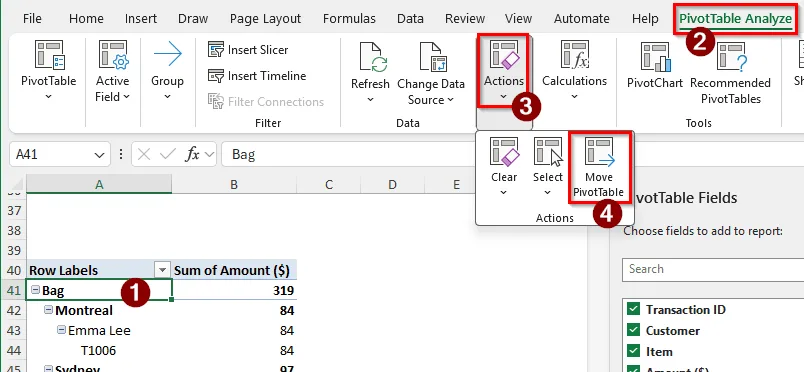Expand the Select dropdown arrow
The width and height of the screenshot is (804, 372).
(x=548, y=192)
